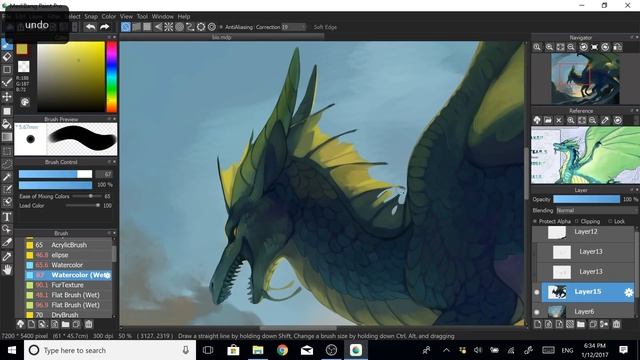The image size is (640, 360).
Task: Click the Windows Start button
Action: 12,350
